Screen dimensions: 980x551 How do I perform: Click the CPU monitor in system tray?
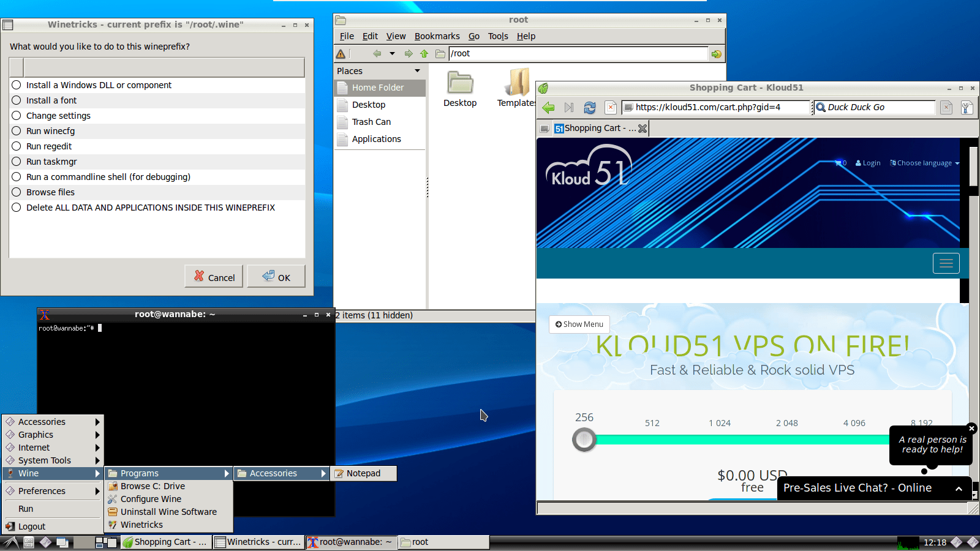908,542
